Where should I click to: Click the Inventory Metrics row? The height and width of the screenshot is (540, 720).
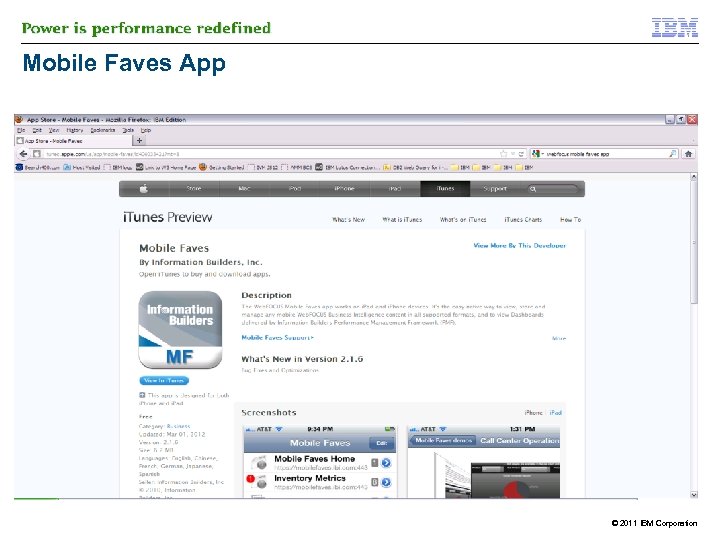coord(321,482)
